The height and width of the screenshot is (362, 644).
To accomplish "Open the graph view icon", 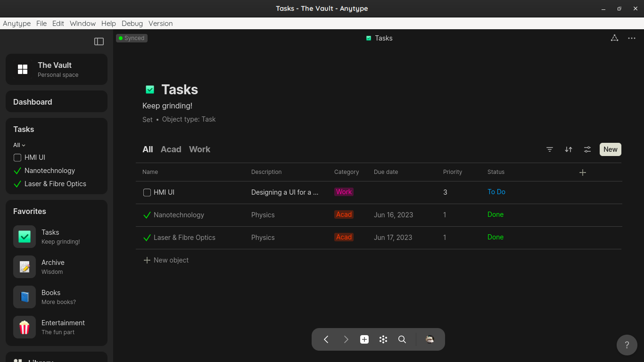I will coord(614,38).
